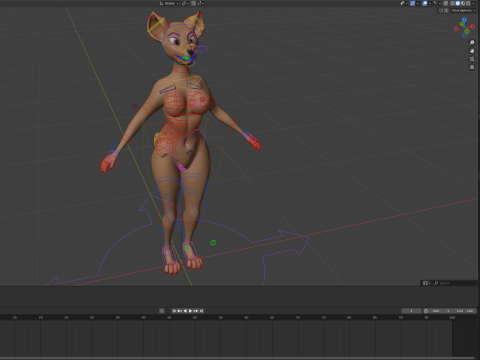This screenshot has height=360, width=480.
Task: Open the Global transform orientation dropdown
Action: click(169, 3)
